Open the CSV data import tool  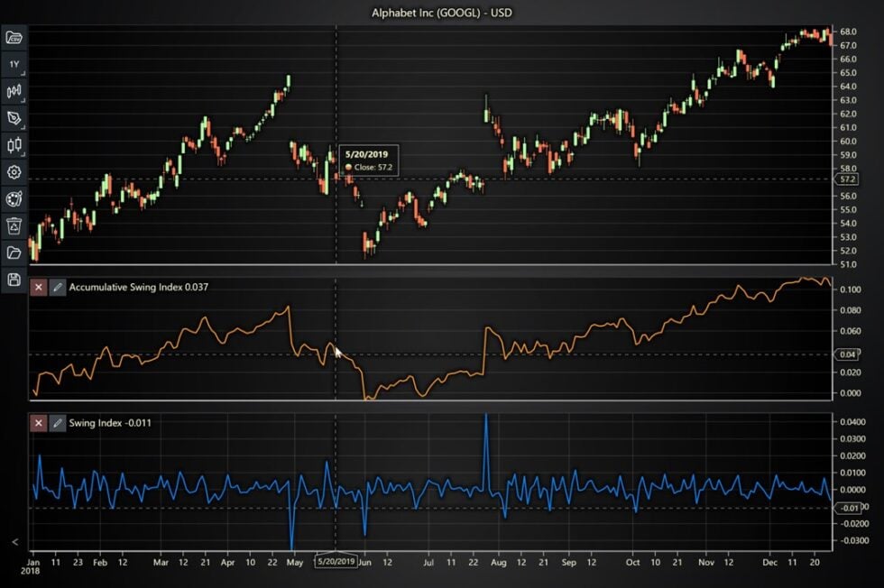click(13, 36)
